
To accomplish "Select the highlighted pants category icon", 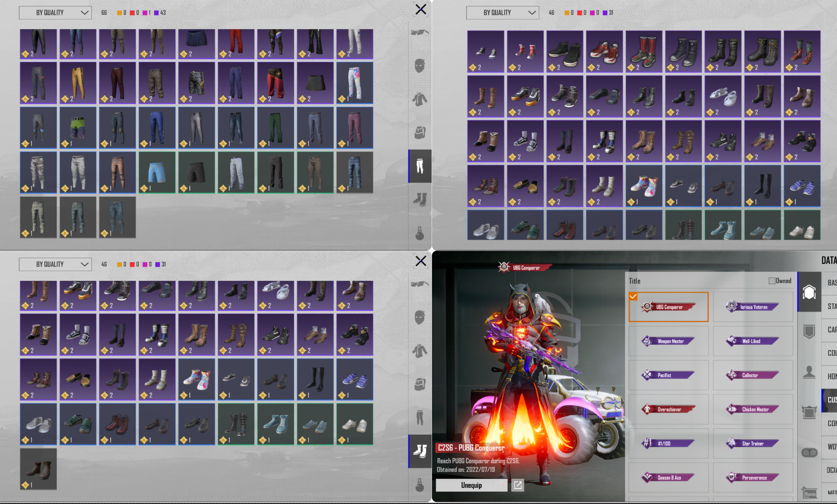I will tap(420, 166).
